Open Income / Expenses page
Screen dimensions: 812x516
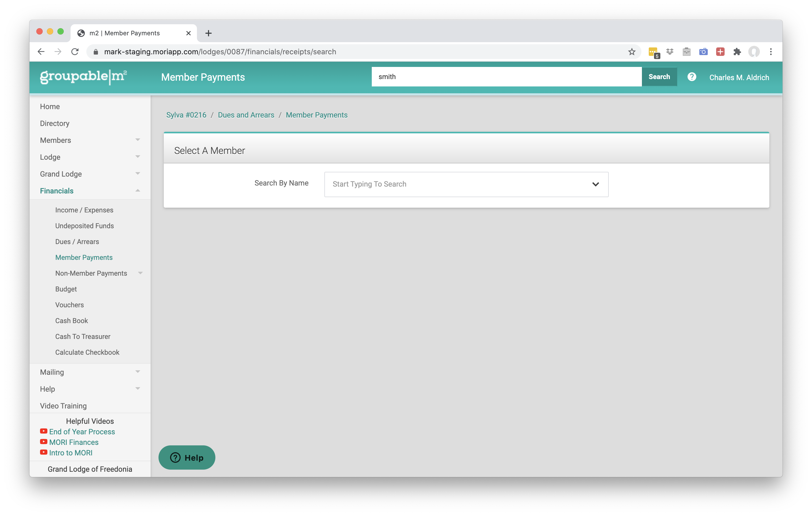[x=84, y=210]
